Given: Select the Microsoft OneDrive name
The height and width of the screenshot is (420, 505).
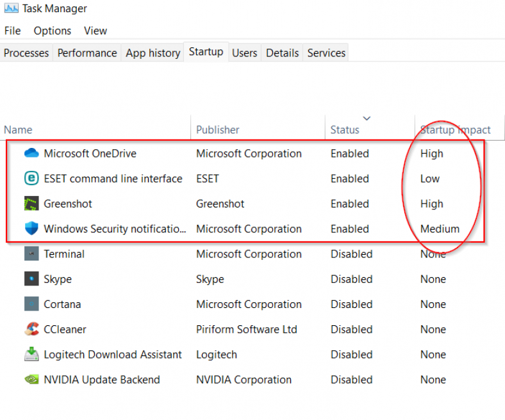Looking at the screenshot, I should 90,153.
